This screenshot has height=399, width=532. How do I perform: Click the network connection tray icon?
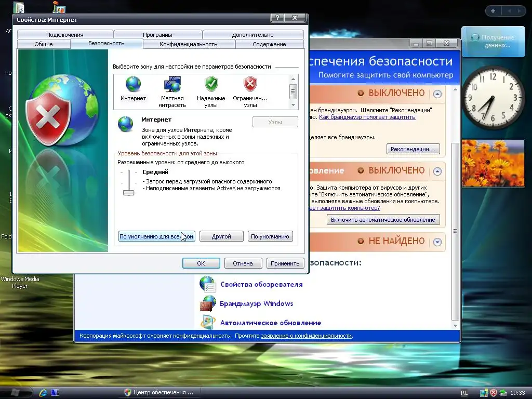[503, 393]
